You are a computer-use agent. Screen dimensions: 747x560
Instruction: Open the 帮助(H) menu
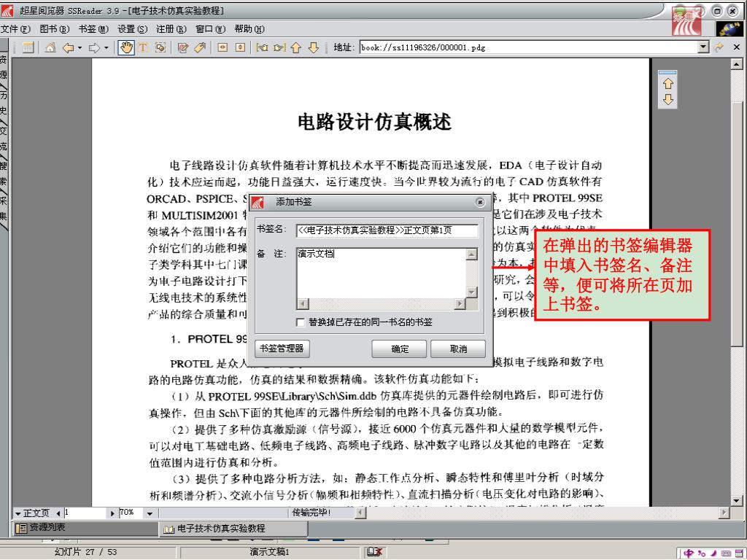tap(249, 29)
